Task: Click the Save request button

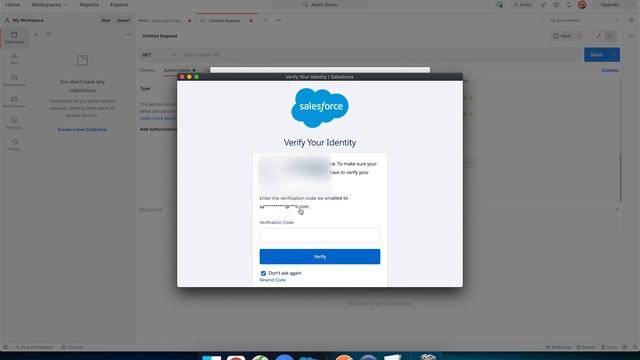Action: (x=562, y=36)
